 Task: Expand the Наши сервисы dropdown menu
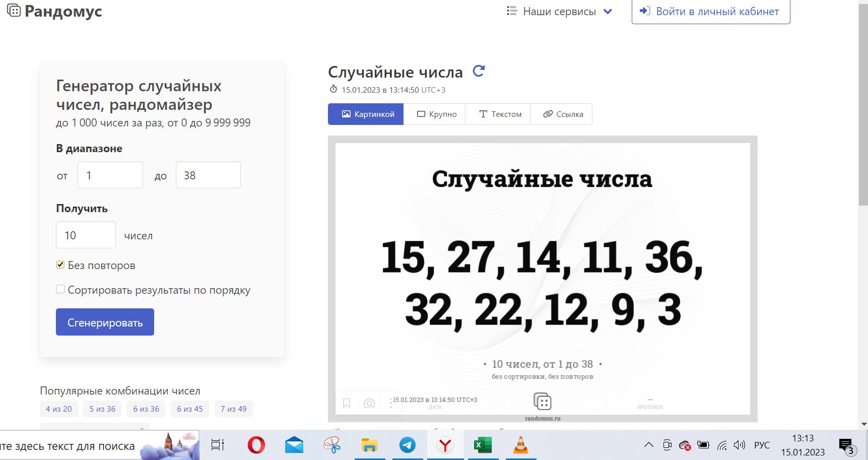click(559, 11)
